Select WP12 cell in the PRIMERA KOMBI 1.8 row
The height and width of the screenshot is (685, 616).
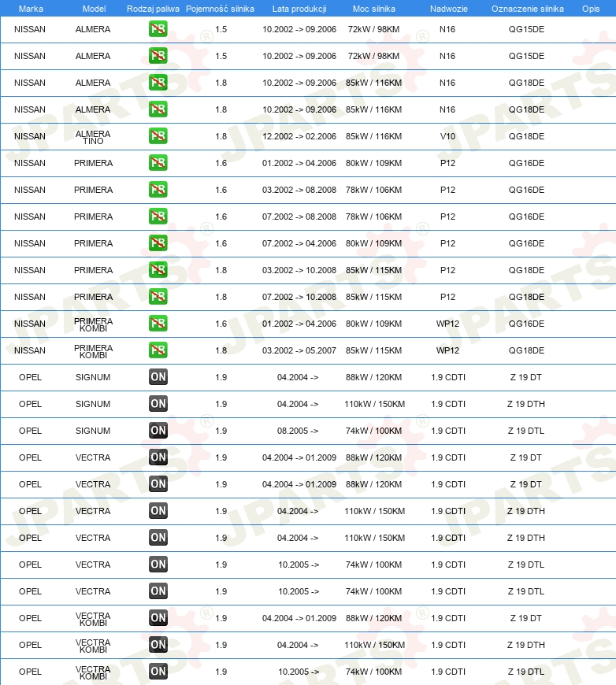click(447, 350)
